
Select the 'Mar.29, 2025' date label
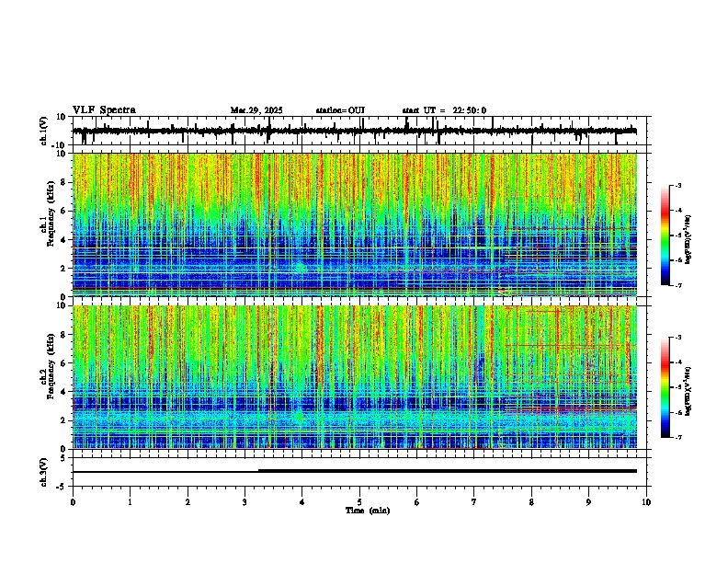click(x=256, y=110)
